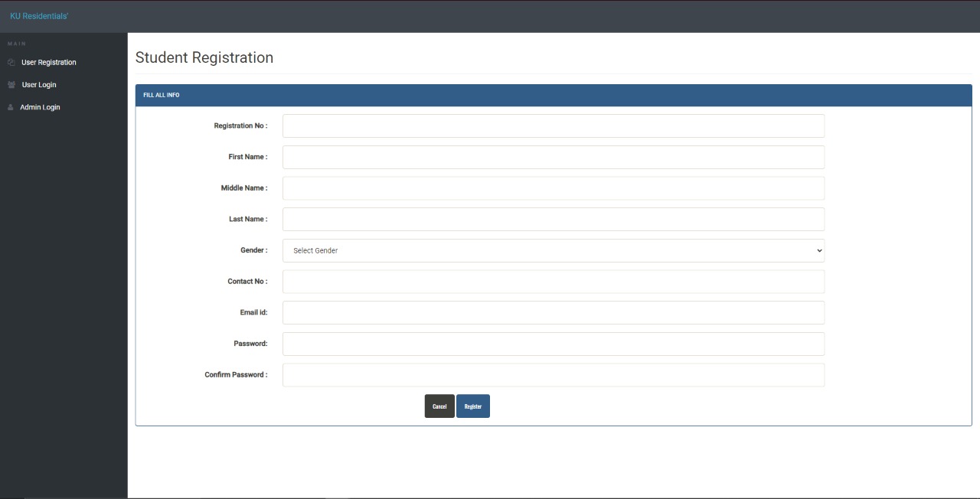Screen dimensions: 980x499
Task: Click the Confirm Password field
Action: [553, 374]
